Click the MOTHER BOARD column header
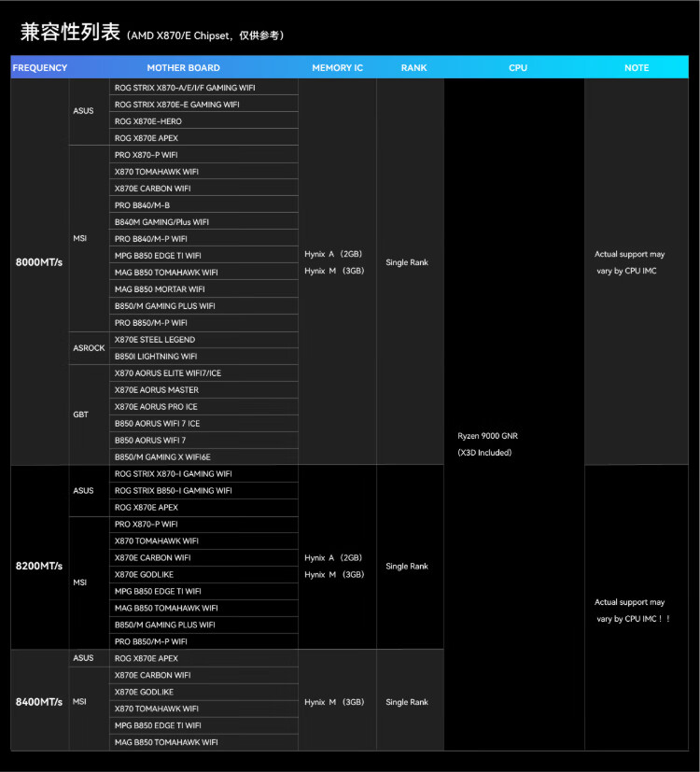 [183, 68]
